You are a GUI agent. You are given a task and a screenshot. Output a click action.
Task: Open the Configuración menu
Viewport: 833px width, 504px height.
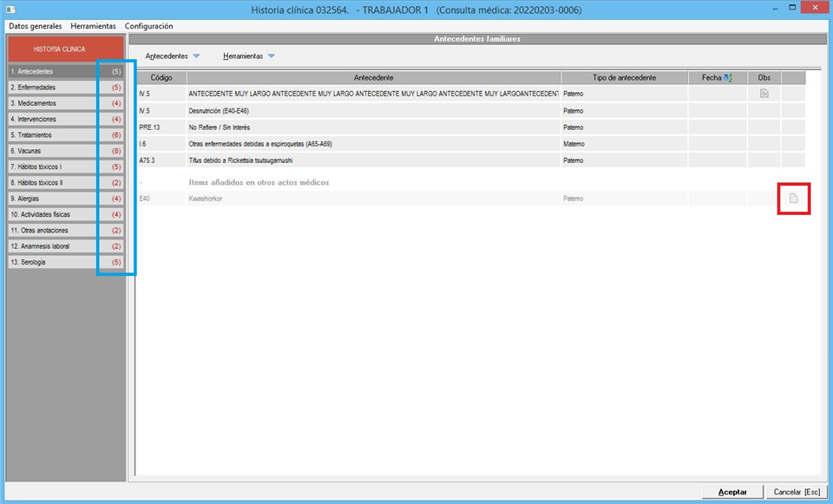[x=148, y=26]
